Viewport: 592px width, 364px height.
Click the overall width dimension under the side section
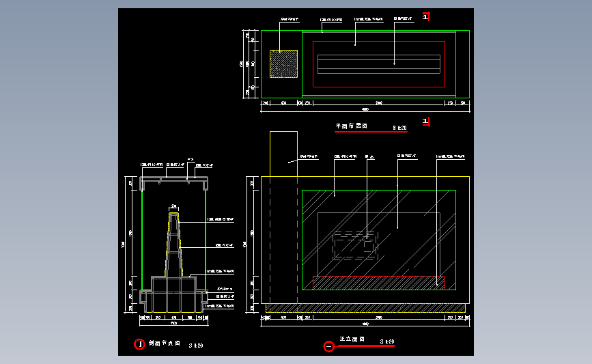tap(173, 323)
